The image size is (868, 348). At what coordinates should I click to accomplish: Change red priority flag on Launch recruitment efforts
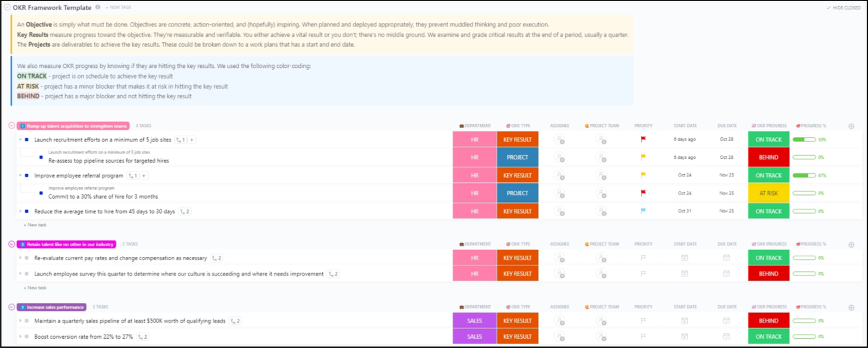pos(643,139)
